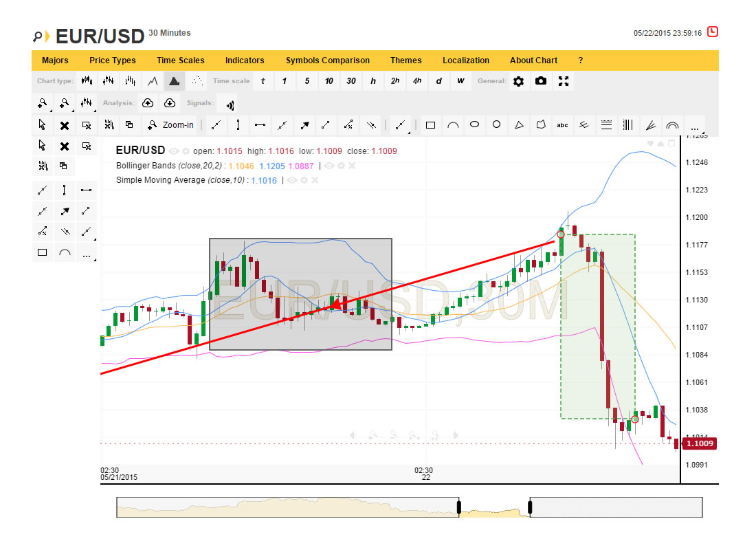This screenshot has width=756, height=550.
Task: Select rectangle drawing tool in top toolbar
Action: 430,125
